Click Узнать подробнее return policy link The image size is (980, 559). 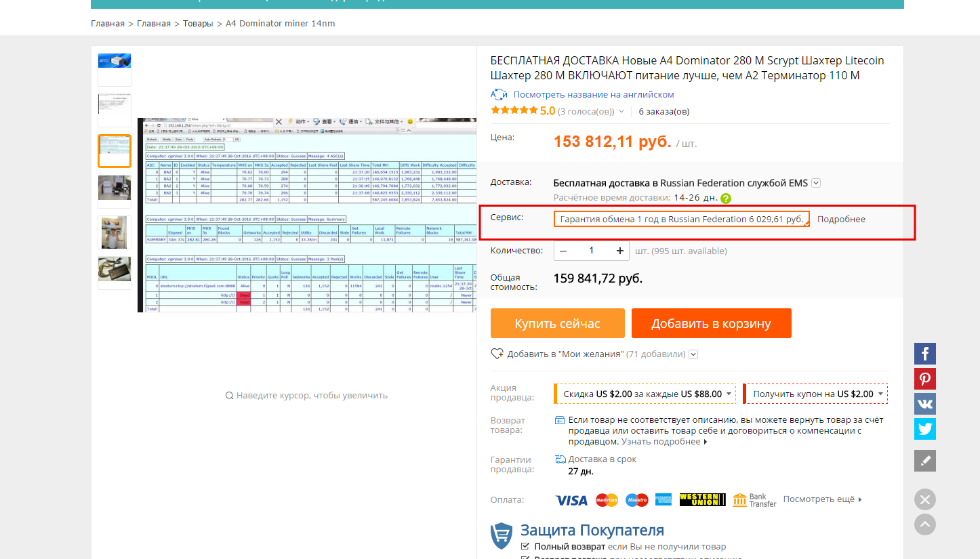click(664, 442)
